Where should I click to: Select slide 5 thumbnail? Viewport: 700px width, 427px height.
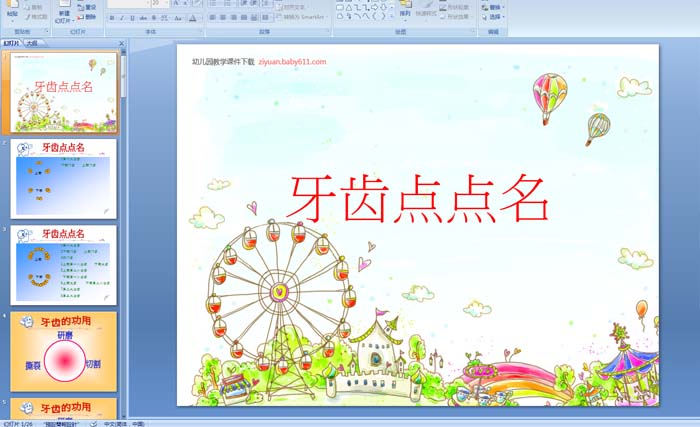point(63,408)
